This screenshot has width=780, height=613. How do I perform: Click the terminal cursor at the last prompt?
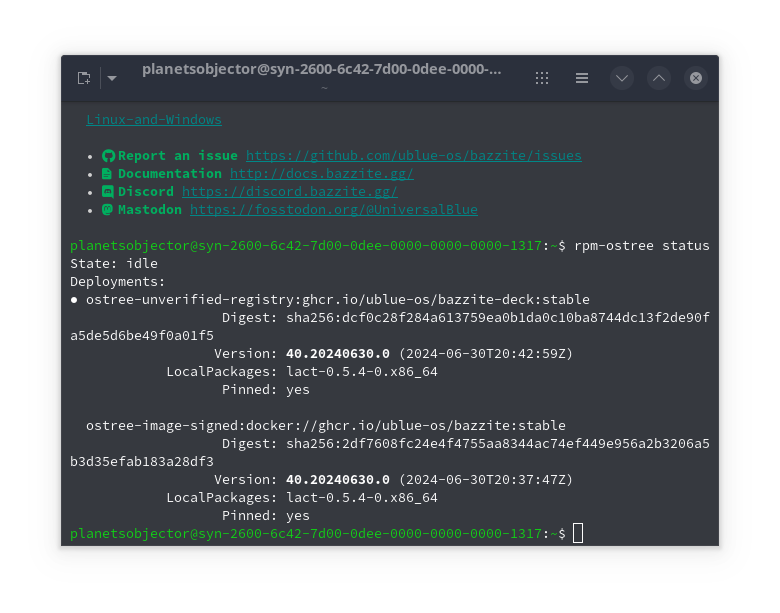[x=578, y=533]
